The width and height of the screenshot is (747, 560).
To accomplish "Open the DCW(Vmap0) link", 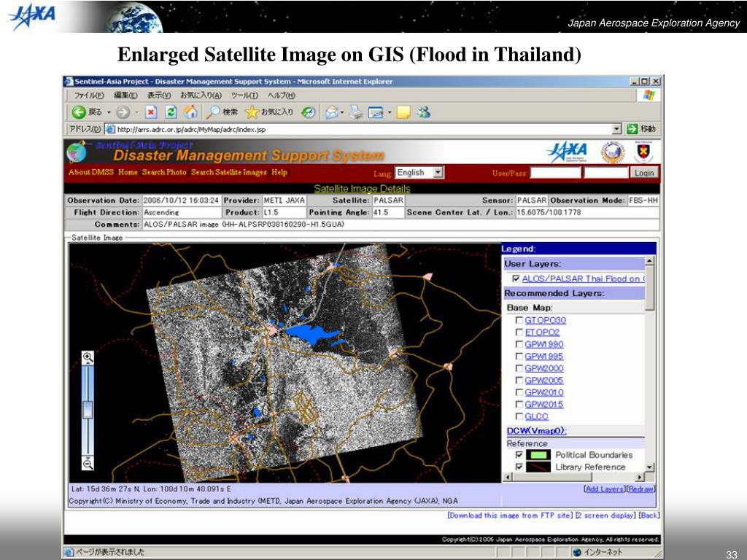I will coord(536,430).
